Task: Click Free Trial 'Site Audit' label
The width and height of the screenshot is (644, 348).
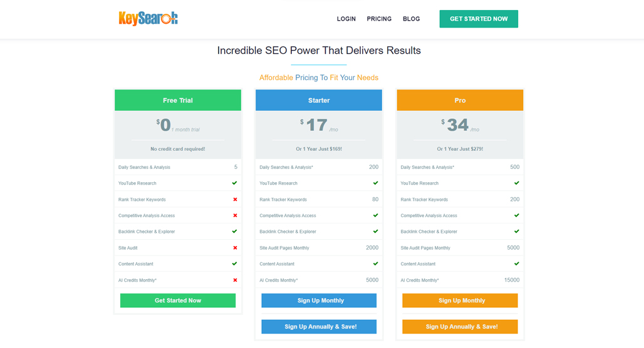Action: coord(128,248)
